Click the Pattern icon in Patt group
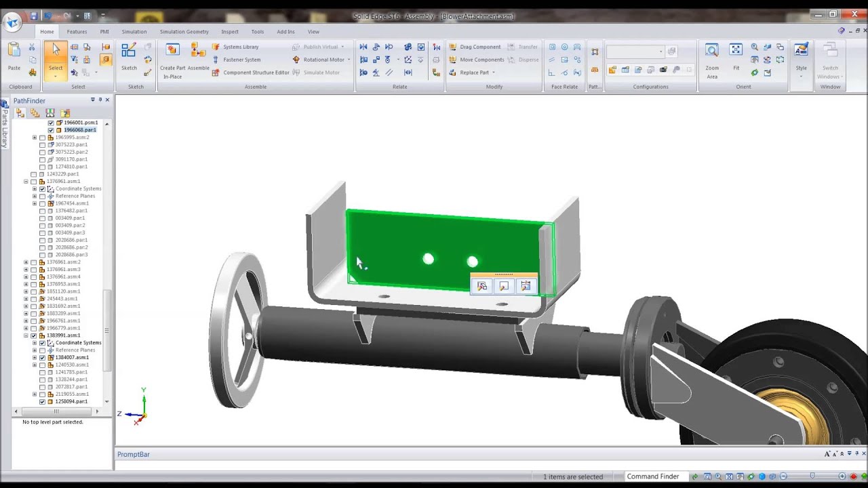The image size is (868, 488). 595,52
